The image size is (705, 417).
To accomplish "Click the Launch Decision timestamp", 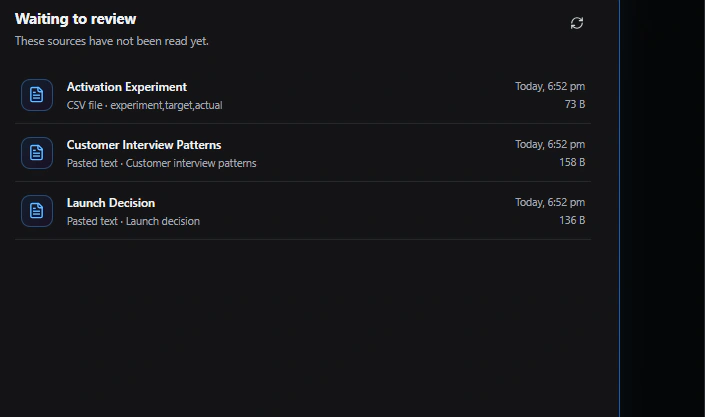I will (550, 202).
